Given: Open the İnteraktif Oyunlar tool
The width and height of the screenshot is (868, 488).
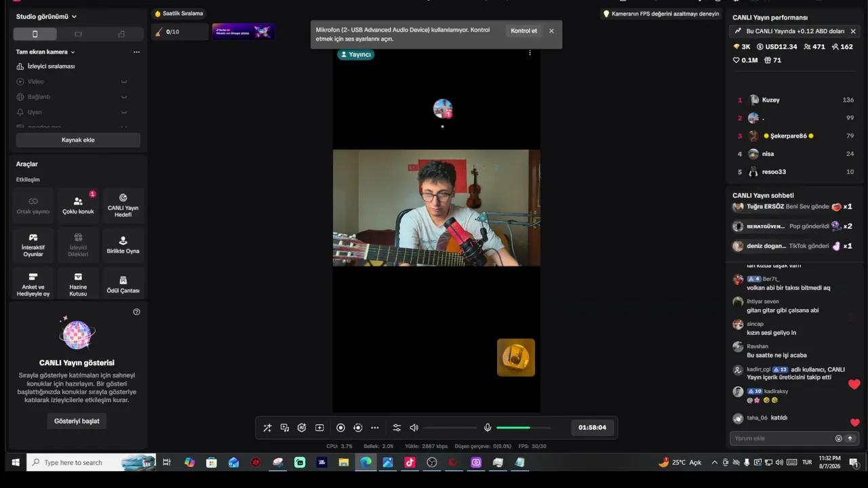Looking at the screenshot, I should point(33,245).
